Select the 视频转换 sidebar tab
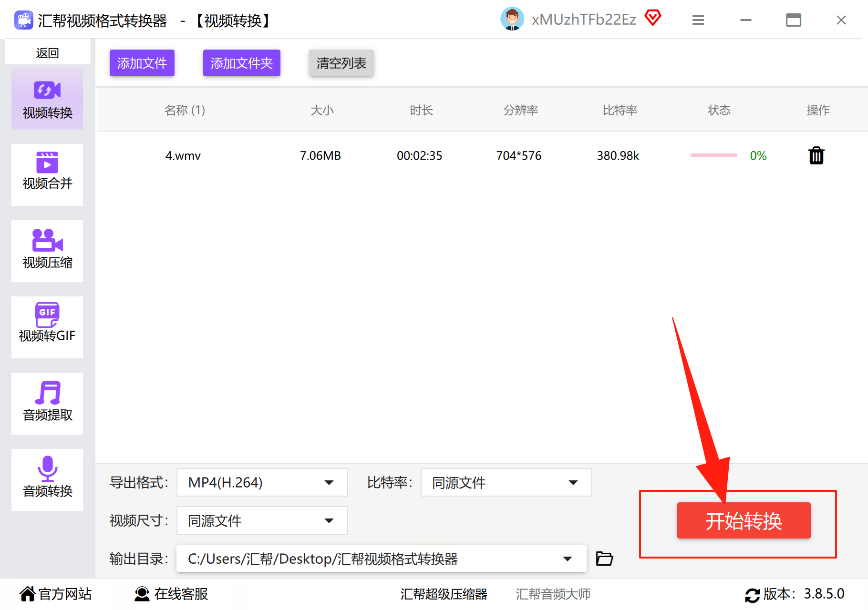The width and height of the screenshot is (868, 610). 47,99
